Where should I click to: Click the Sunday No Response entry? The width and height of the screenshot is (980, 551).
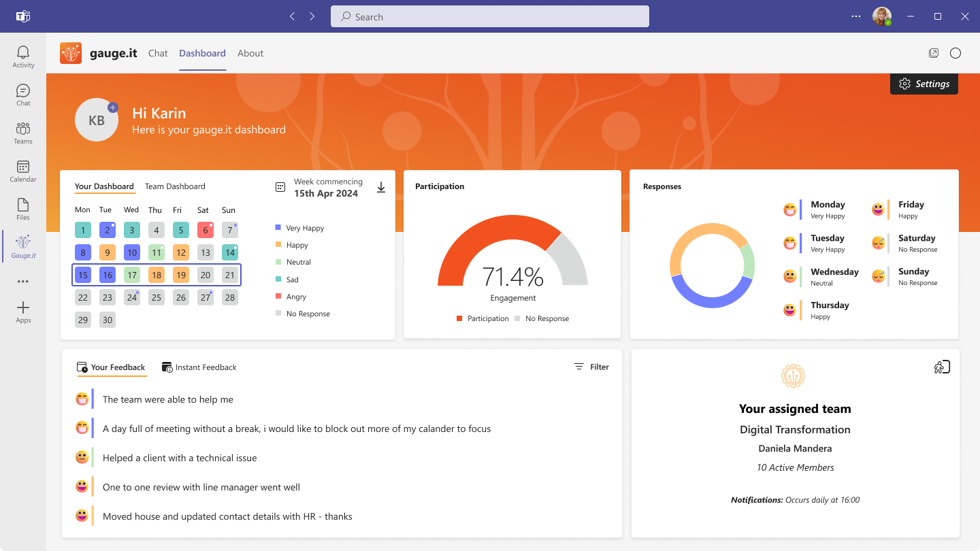(x=904, y=276)
